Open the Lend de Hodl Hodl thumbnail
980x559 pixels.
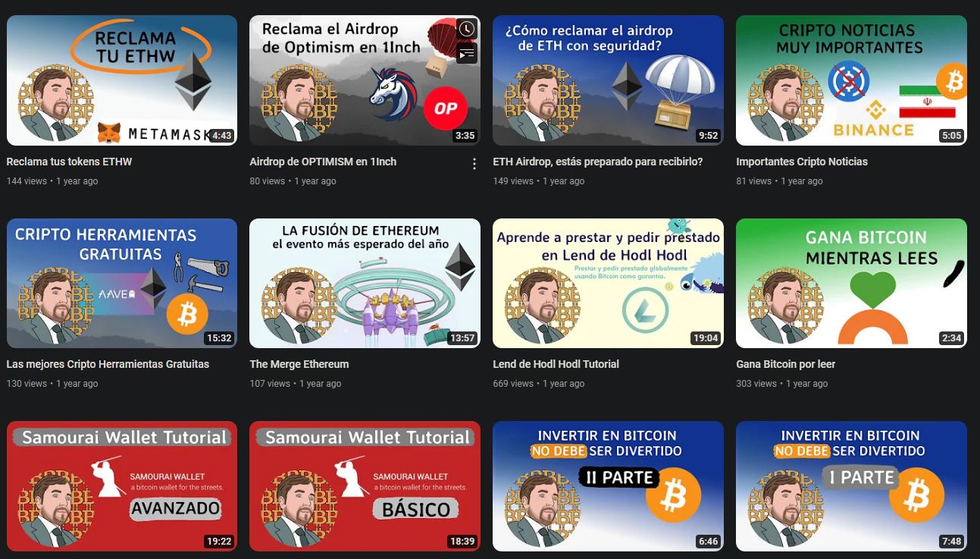(608, 283)
